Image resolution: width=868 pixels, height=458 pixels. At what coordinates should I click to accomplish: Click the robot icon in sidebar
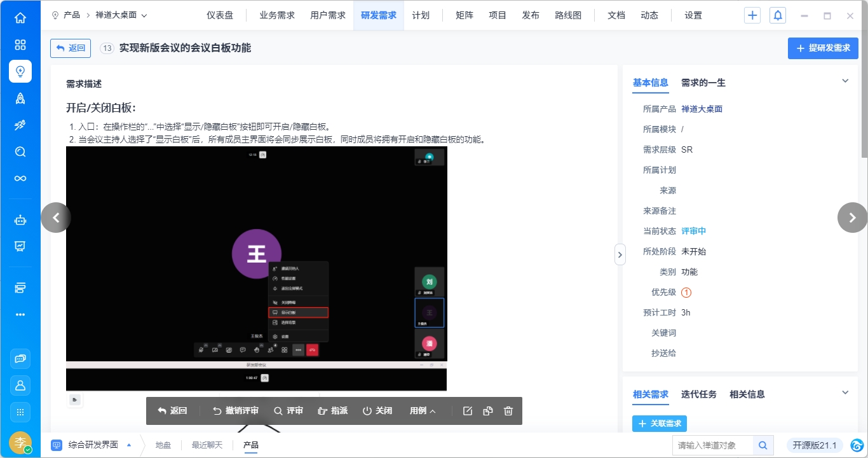(20, 220)
